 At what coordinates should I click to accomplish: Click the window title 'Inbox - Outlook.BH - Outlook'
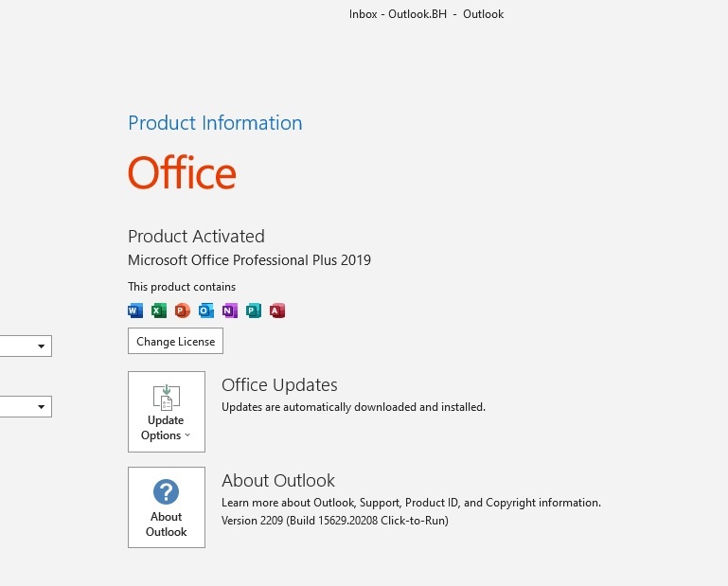click(x=426, y=14)
